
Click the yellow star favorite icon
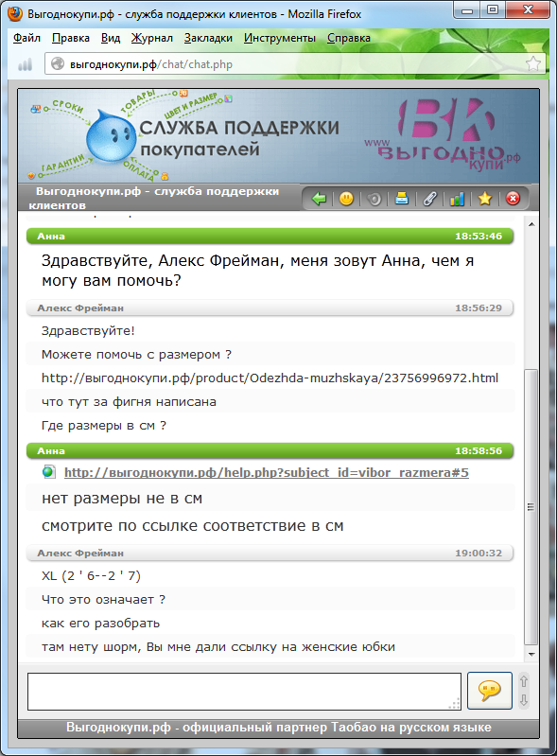(485, 199)
